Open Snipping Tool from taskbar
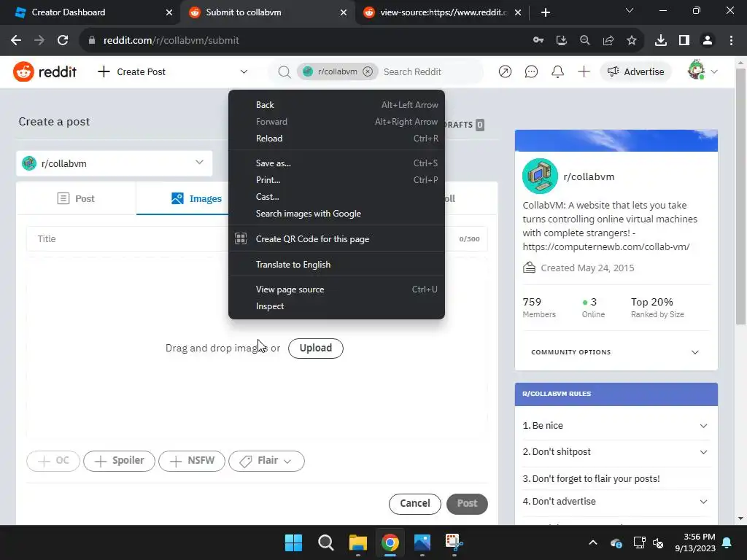 (454, 542)
